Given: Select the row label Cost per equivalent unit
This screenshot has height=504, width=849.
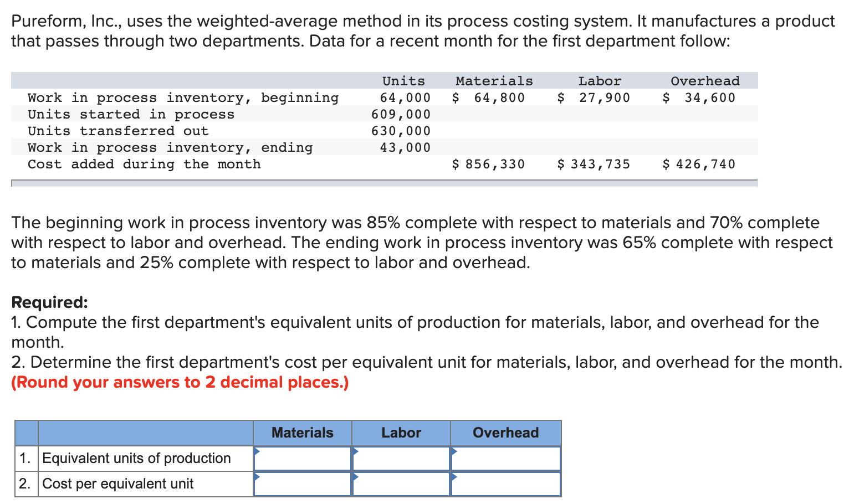Looking at the screenshot, I should (117, 484).
